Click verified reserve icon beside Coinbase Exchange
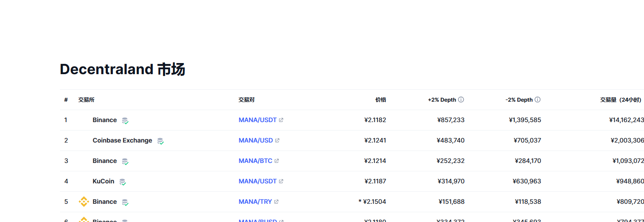The width and height of the screenshot is (644, 222). pos(160,141)
